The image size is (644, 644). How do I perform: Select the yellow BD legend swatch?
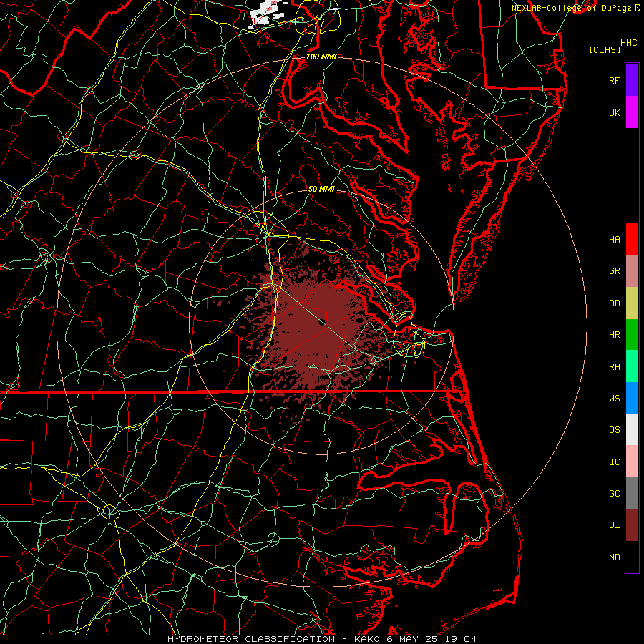[x=632, y=303]
